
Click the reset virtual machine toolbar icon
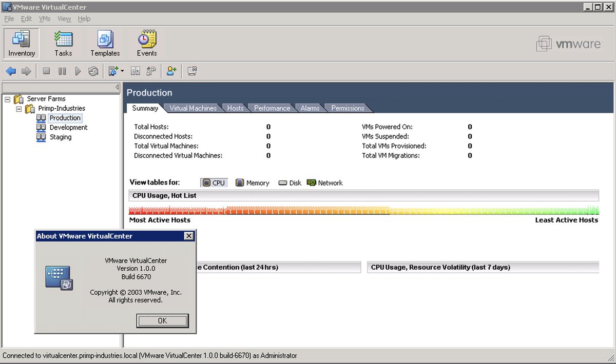coord(93,71)
